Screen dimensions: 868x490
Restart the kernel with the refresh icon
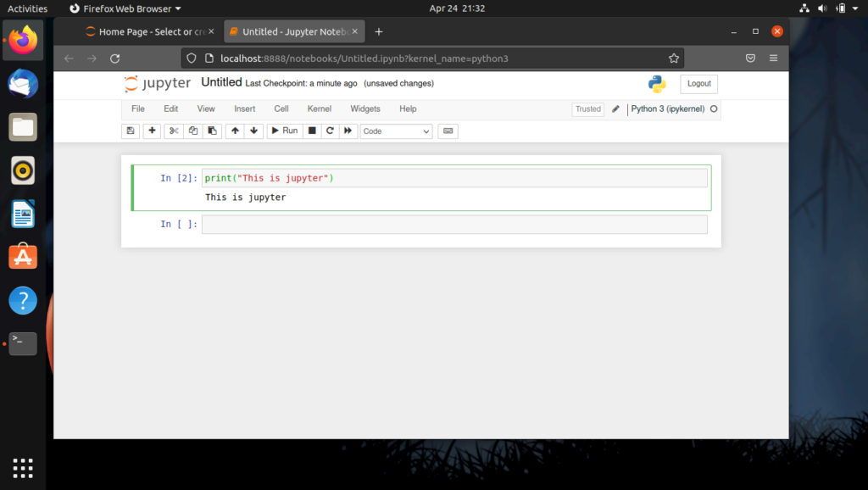[x=330, y=131]
